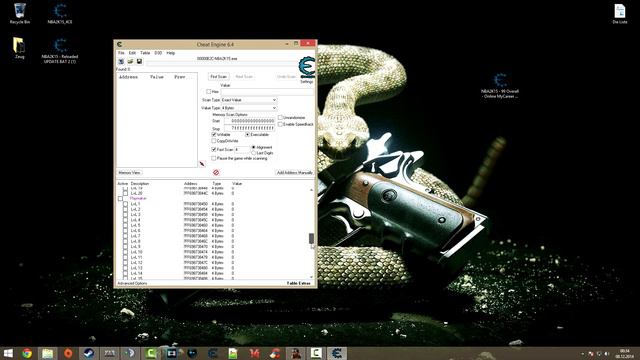Open Advanced Options at window bottom
640x360 pixels.
(132, 283)
